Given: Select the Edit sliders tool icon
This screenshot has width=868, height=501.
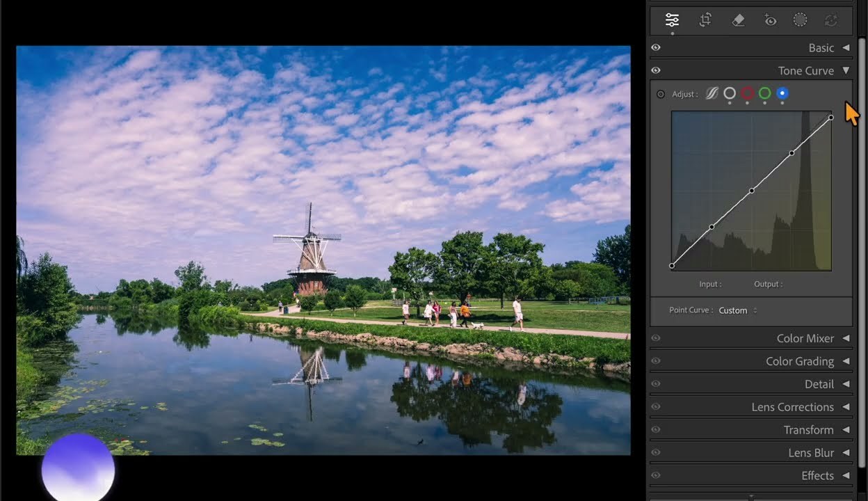Looking at the screenshot, I should (x=672, y=20).
